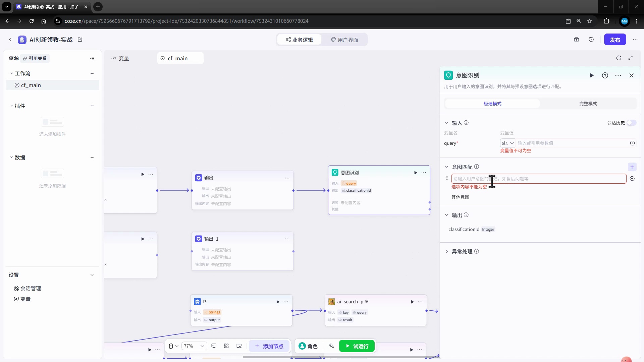644x362 pixels.
Task: Open version history clock icon
Action: point(591,40)
